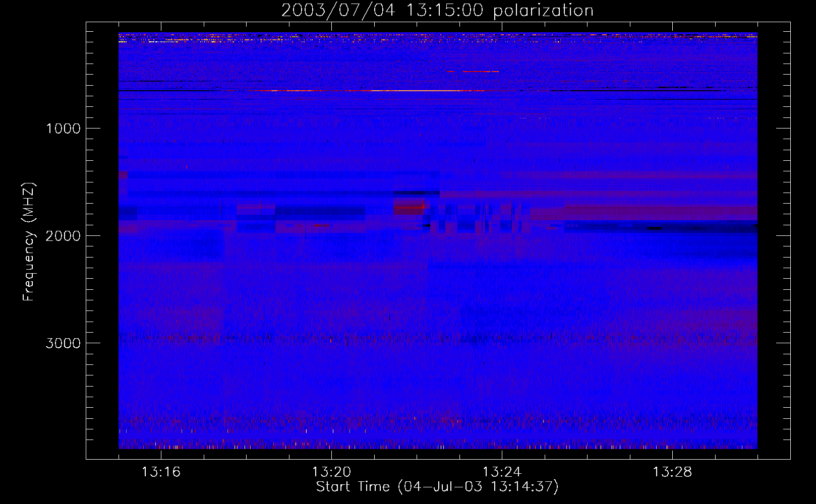
Task: Click the '13:28' time tick label
Action: tap(672, 472)
